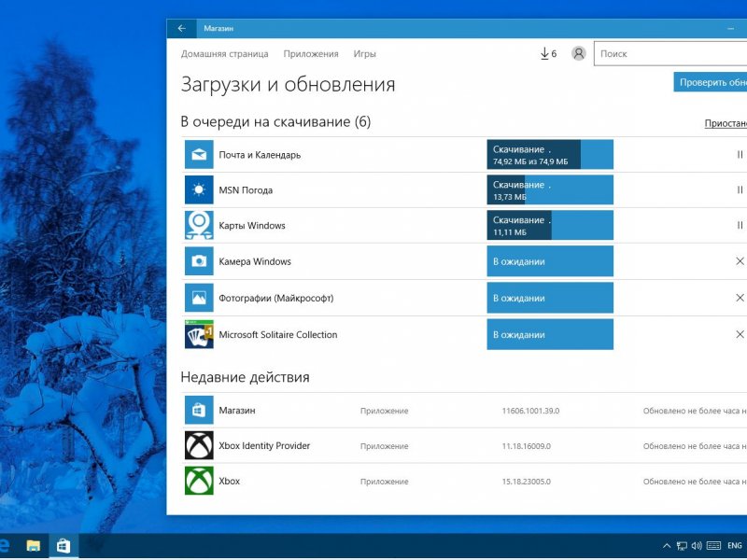The height and width of the screenshot is (560, 747).
Task: Click the Почта и Календарь download progress bar
Action: point(550,154)
